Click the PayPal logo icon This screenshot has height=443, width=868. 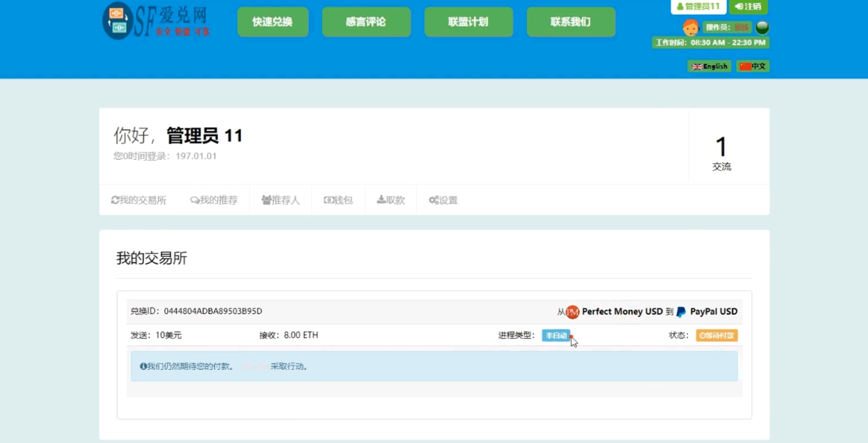click(x=681, y=312)
